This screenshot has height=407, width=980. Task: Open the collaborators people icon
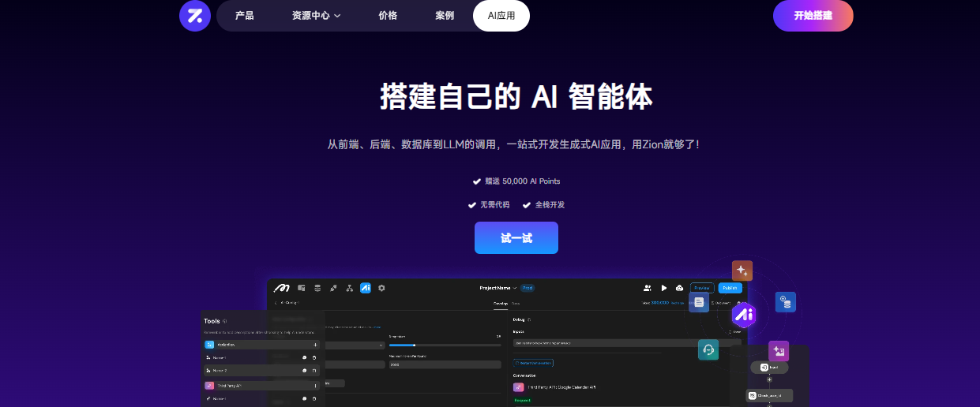click(648, 288)
